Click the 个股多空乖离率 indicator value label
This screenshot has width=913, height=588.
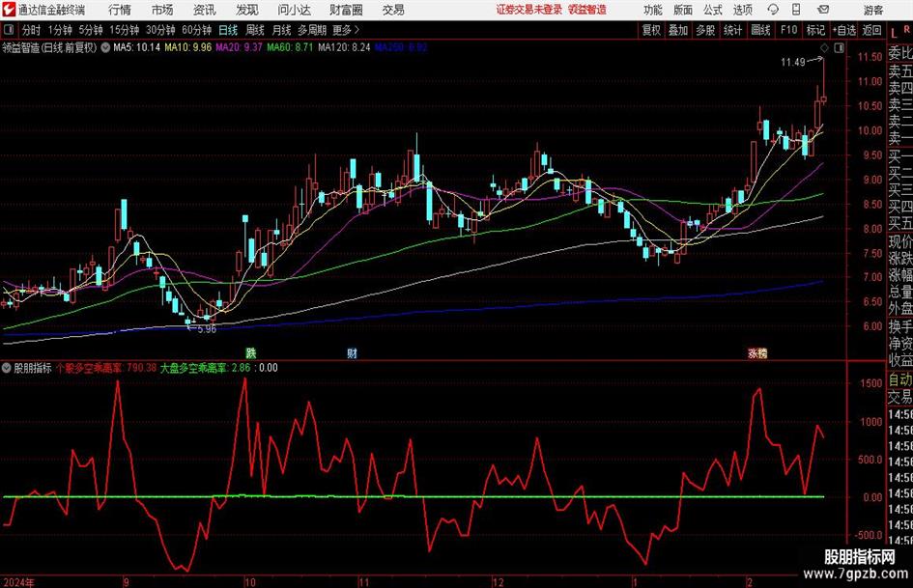pyautogui.click(x=106, y=368)
